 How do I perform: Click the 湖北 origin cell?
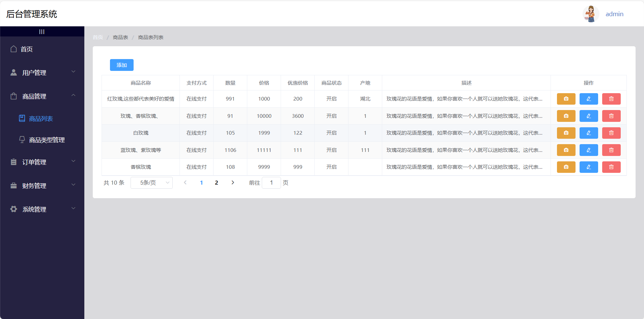[x=365, y=99]
